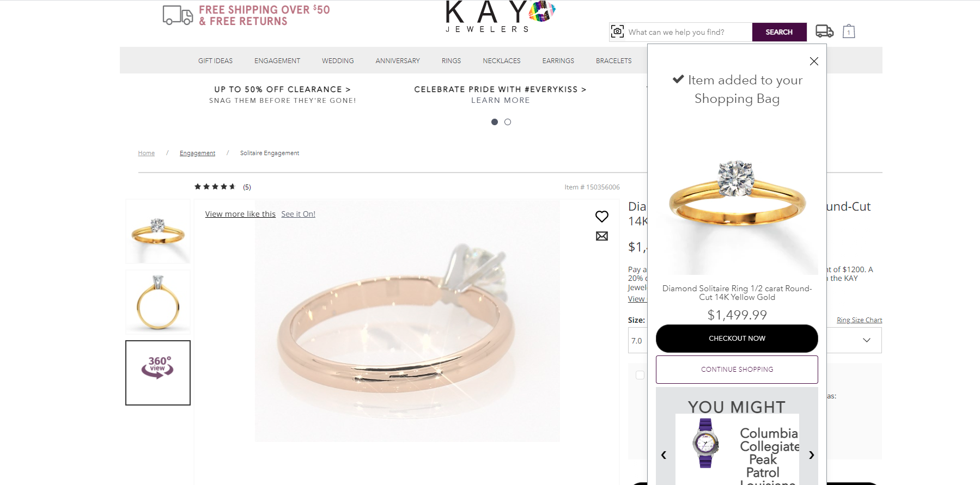Select the second banner carousel dot
Screen dimensions: 980x485
click(x=508, y=122)
